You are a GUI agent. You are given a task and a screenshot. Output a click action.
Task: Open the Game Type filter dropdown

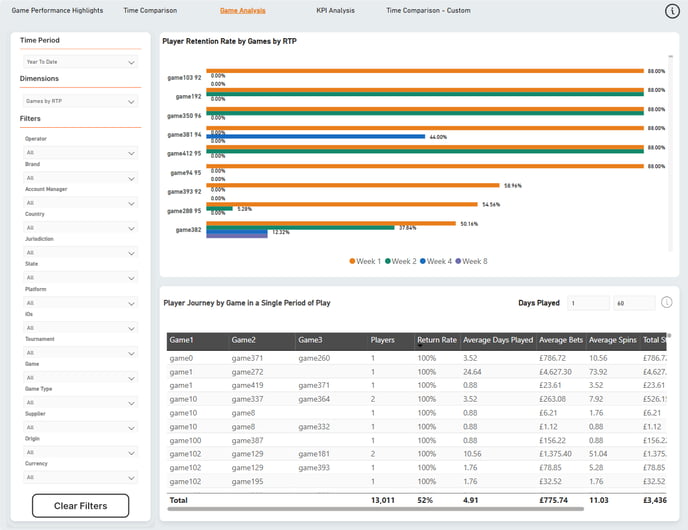pos(80,402)
